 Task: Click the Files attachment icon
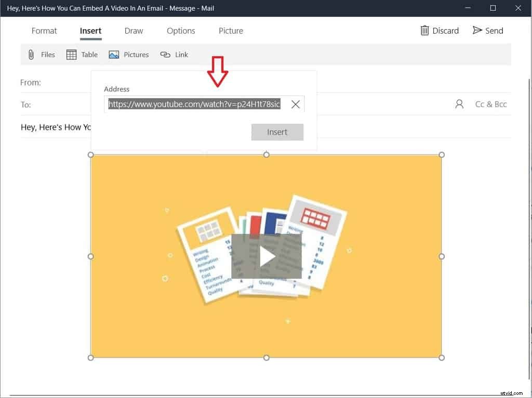[x=31, y=54]
